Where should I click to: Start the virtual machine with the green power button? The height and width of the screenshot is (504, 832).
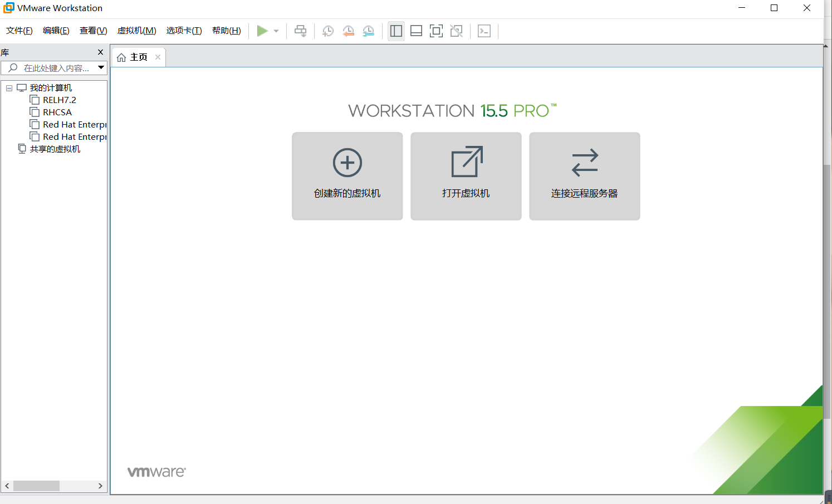261,31
